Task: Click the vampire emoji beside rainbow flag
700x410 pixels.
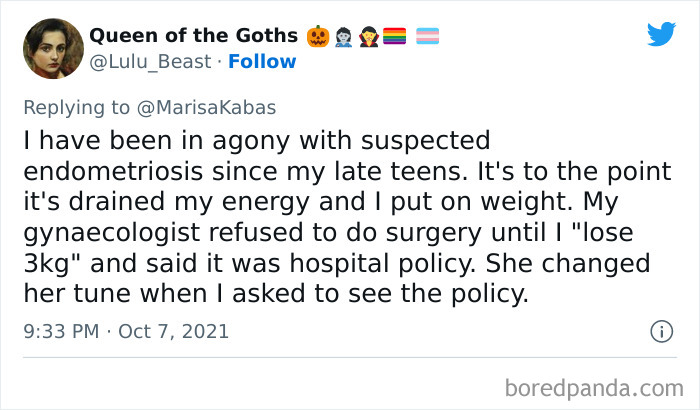Action: pos(368,36)
